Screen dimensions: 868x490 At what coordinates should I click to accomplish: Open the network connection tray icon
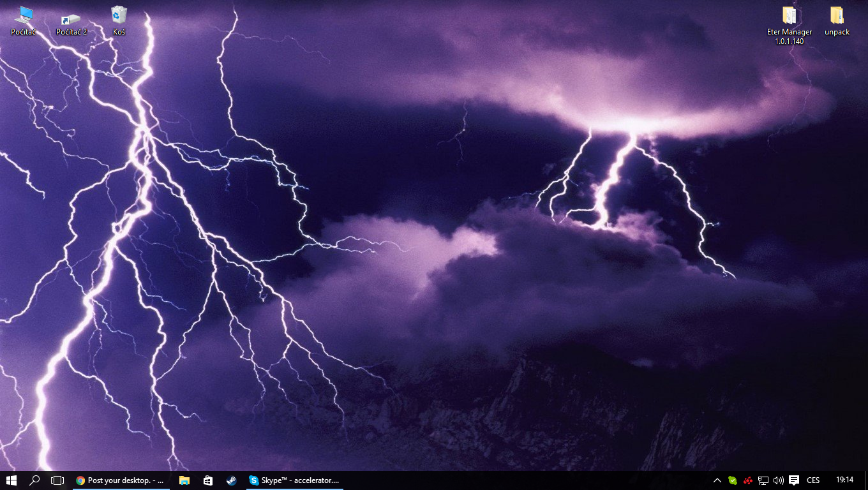click(763, 480)
